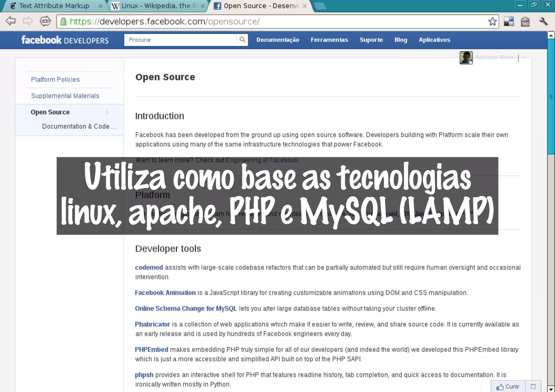Follow the phpsh link
This screenshot has width=555, height=392.
point(144,375)
